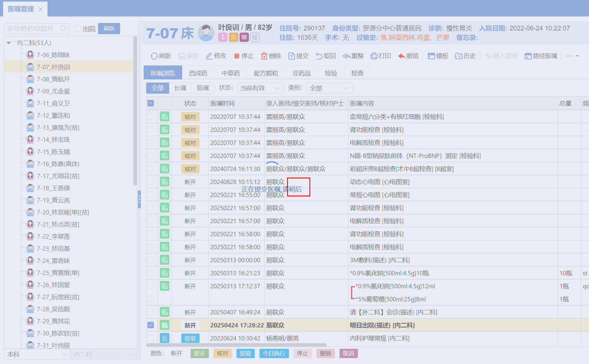Click the 重整 reorganize icon
Image resolution: width=589 pixels, height=364 pixels.
pos(346,56)
